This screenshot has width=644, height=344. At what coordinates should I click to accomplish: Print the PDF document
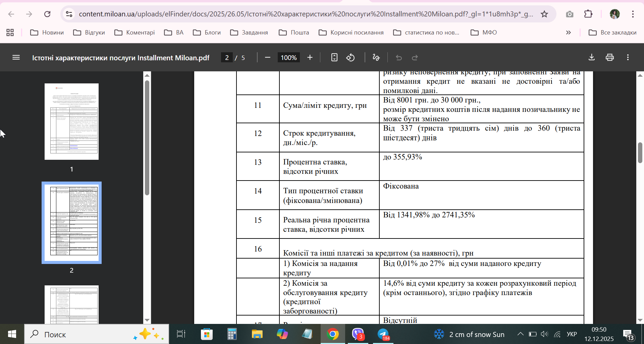click(x=610, y=58)
